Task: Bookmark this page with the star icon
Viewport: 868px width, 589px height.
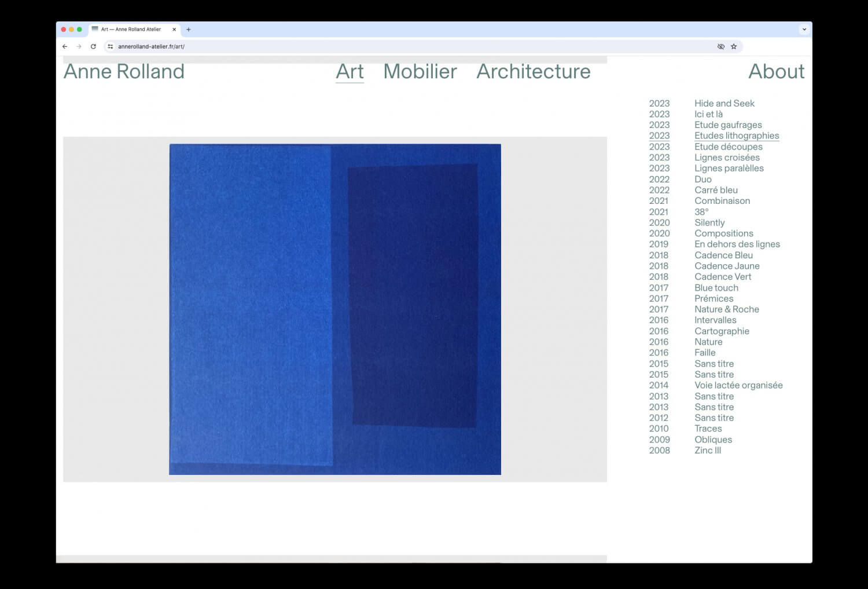Action: tap(734, 46)
